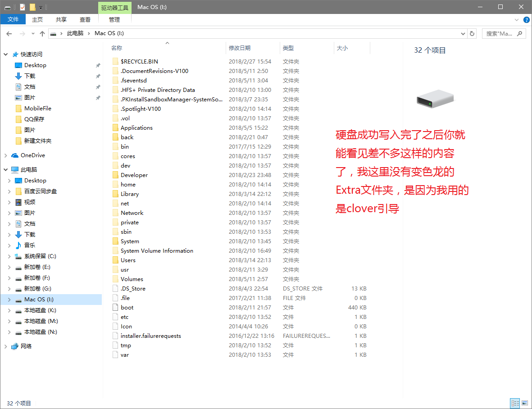
Task: Open the 文件 menu
Action: 13,19
